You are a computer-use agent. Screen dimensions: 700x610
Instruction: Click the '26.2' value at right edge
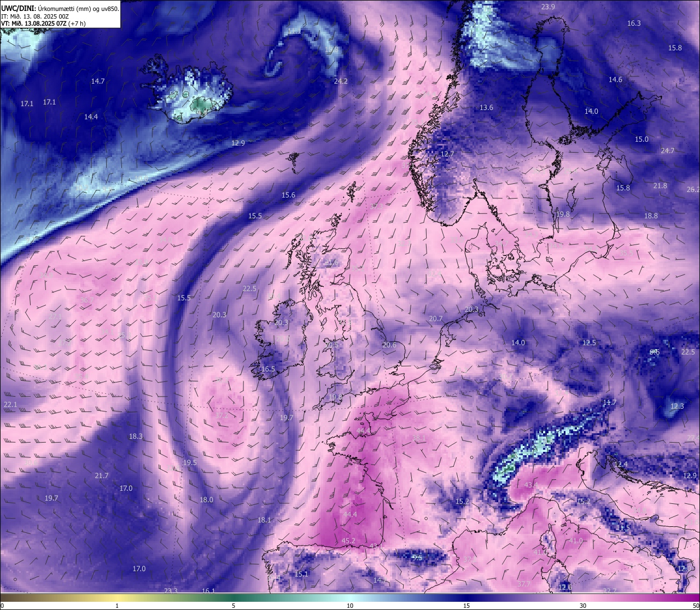(693, 189)
